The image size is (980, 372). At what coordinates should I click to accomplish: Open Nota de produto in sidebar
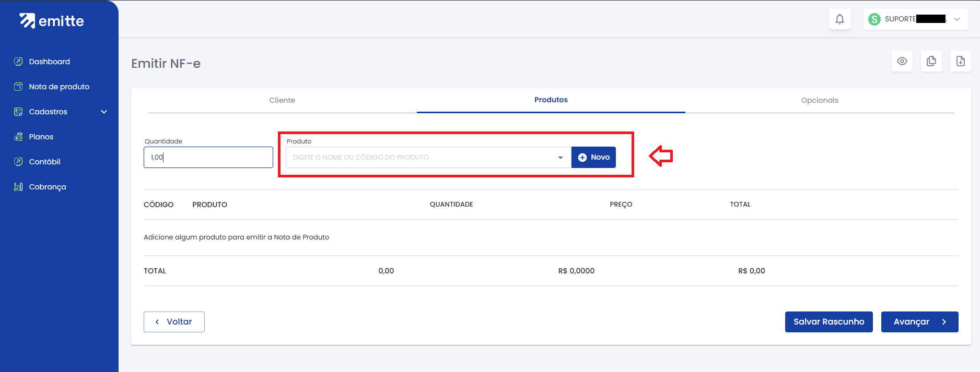click(x=59, y=87)
